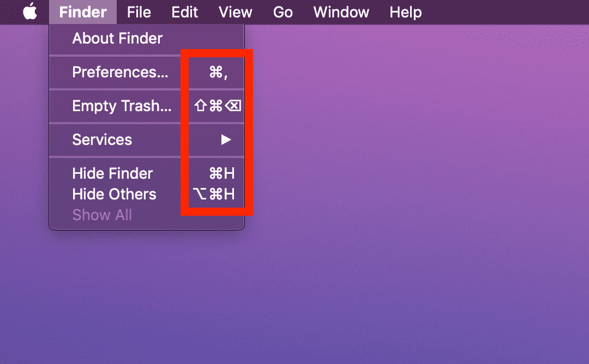This screenshot has width=589, height=364.
Task: Choose Empty Trash… from the Finder menu
Action: (122, 106)
